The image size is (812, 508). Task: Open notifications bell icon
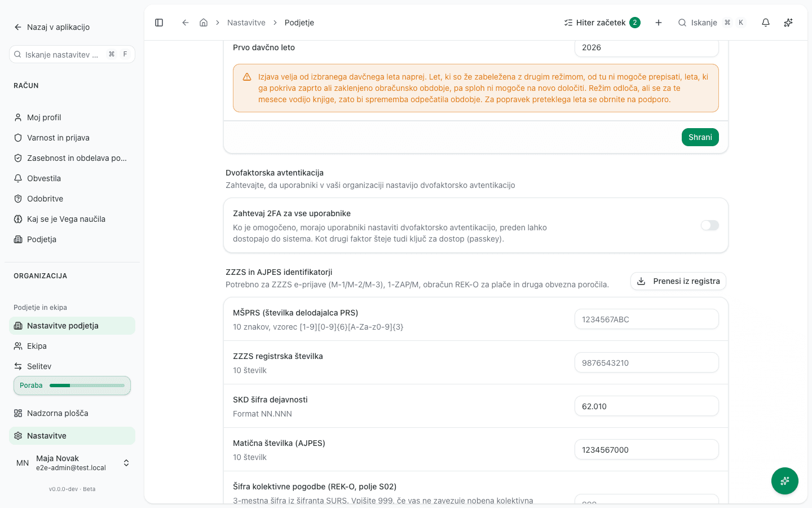pyautogui.click(x=766, y=23)
